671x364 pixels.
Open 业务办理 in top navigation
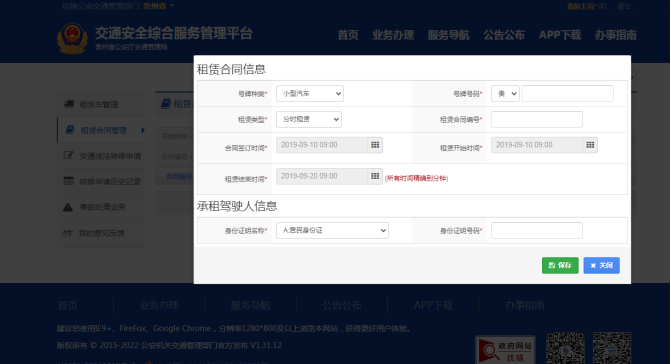(393, 35)
